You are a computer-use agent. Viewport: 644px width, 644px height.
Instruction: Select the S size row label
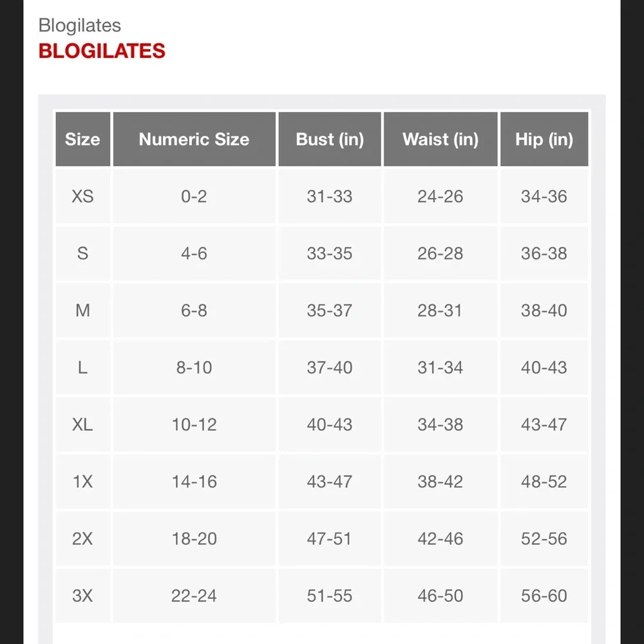pyautogui.click(x=82, y=253)
